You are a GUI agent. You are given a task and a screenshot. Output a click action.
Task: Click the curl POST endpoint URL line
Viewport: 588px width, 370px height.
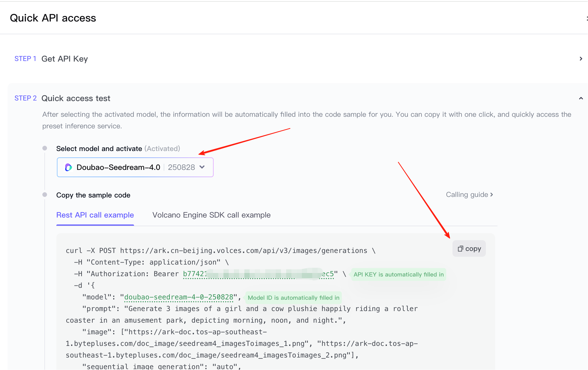pos(244,251)
